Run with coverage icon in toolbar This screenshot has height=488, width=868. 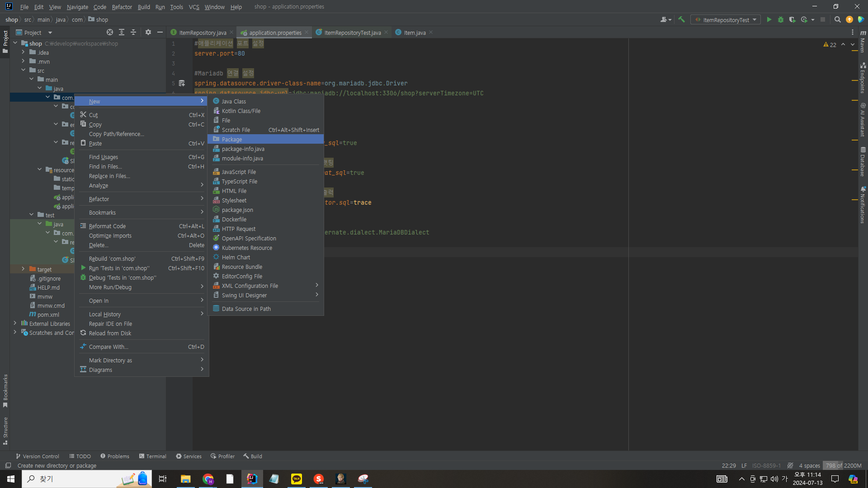[x=792, y=19]
